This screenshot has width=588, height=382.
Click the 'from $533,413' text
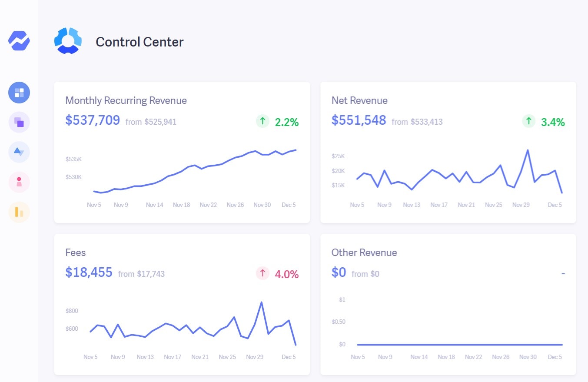point(417,122)
